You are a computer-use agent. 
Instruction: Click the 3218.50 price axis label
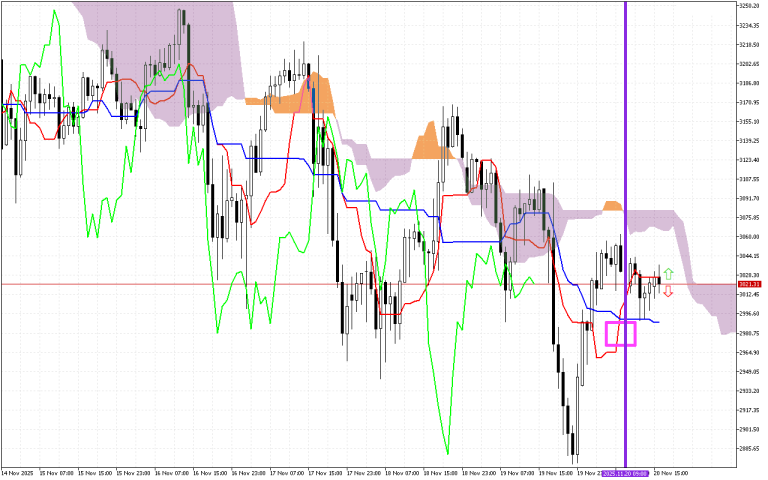coord(749,45)
